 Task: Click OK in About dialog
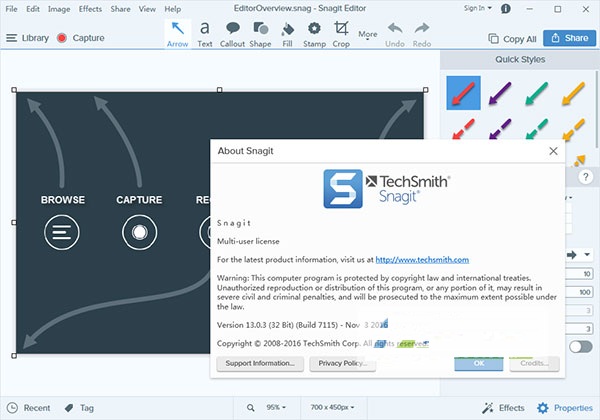479,364
